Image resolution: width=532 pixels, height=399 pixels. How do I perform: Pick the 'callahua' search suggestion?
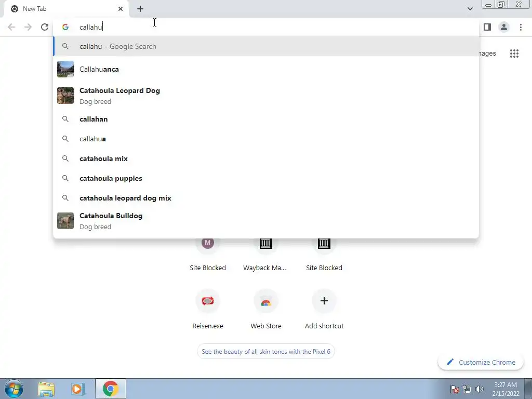point(266,139)
